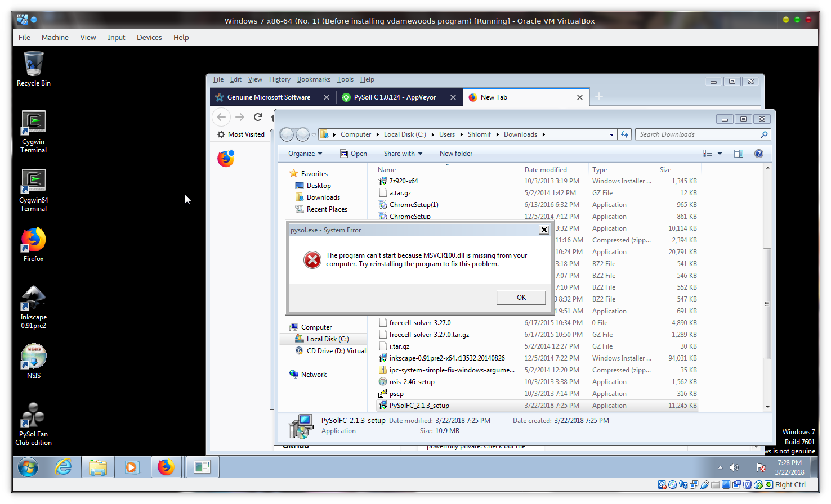Image resolution: width=831 pixels, height=504 pixels.
Task: Click Explorer help question mark icon
Action: (759, 154)
